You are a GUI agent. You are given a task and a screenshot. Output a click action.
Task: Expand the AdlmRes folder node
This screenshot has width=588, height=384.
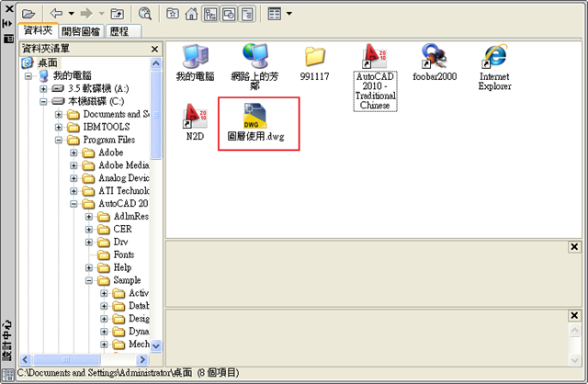point(88,217)
